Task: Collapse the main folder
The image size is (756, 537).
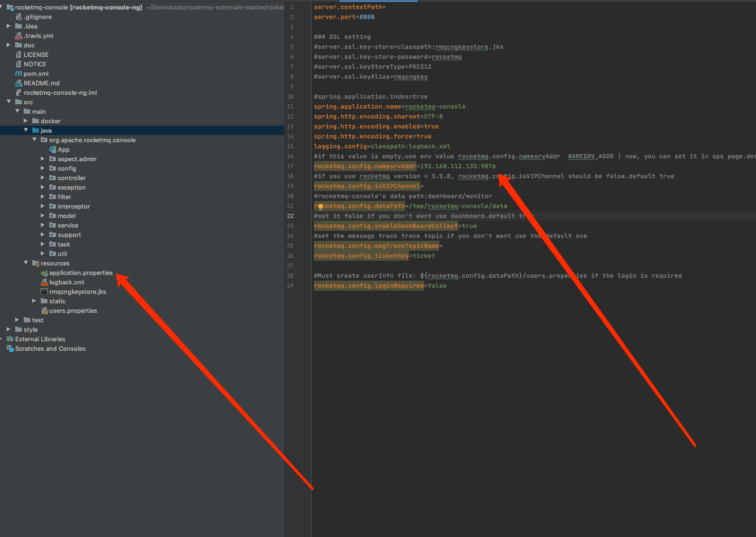Action: coord(17,111)
